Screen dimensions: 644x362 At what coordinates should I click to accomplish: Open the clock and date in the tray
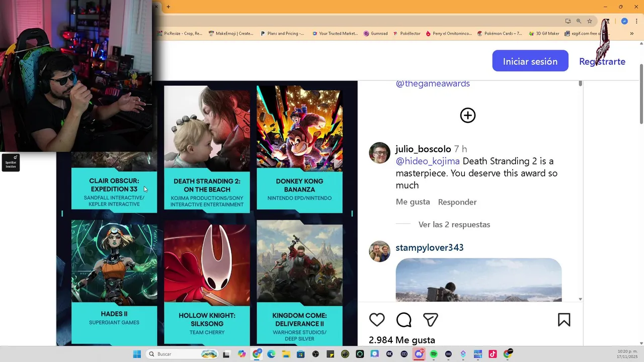point(627,354)
